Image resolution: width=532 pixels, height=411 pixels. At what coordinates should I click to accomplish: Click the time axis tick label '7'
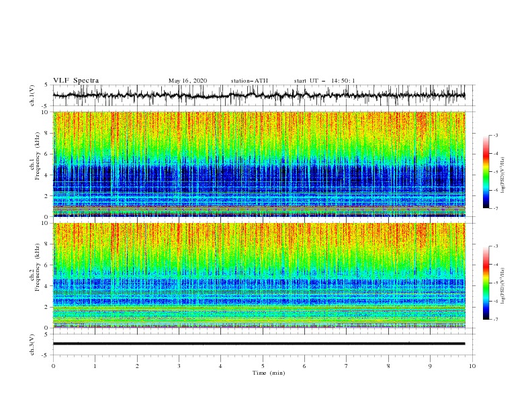coord(347,366)
